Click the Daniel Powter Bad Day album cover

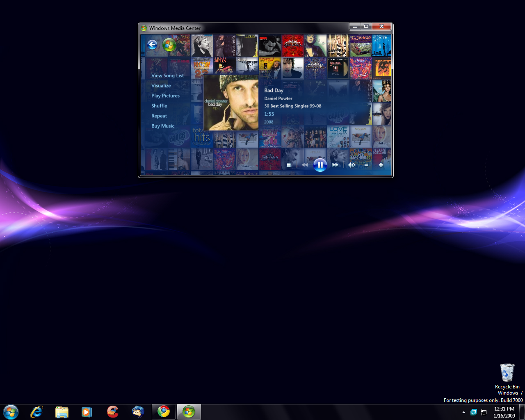[231, 103]
